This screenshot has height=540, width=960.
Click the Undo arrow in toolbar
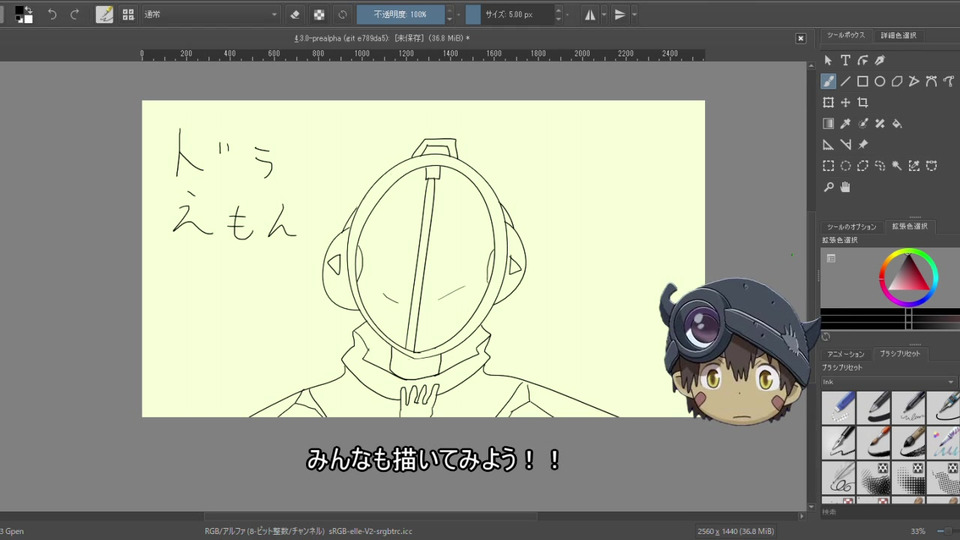(x=53, y=14)
